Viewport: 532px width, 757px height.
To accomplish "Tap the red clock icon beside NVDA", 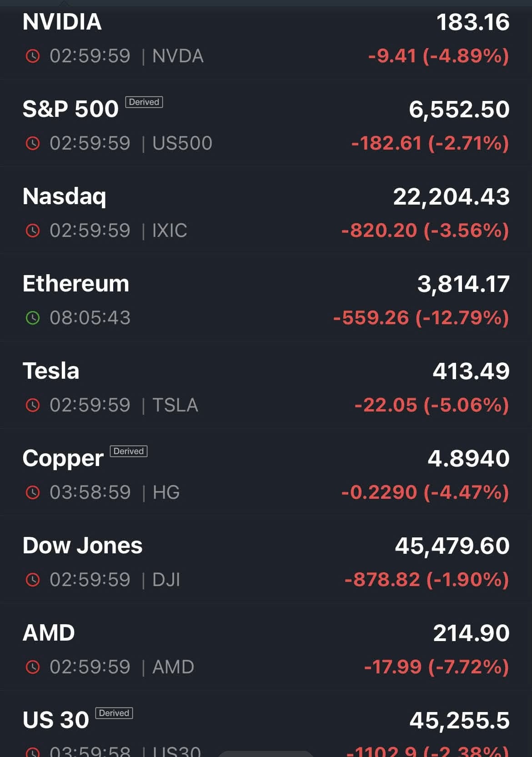I will [33, 56].
